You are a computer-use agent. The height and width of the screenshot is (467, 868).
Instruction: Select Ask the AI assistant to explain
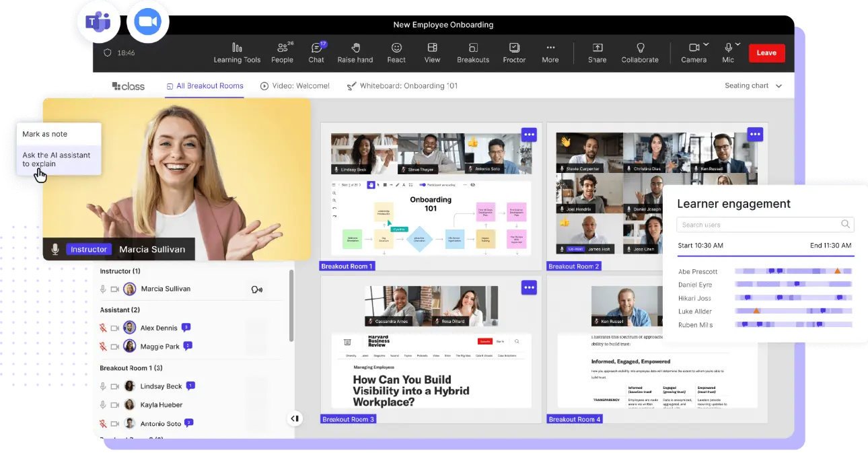57,159
